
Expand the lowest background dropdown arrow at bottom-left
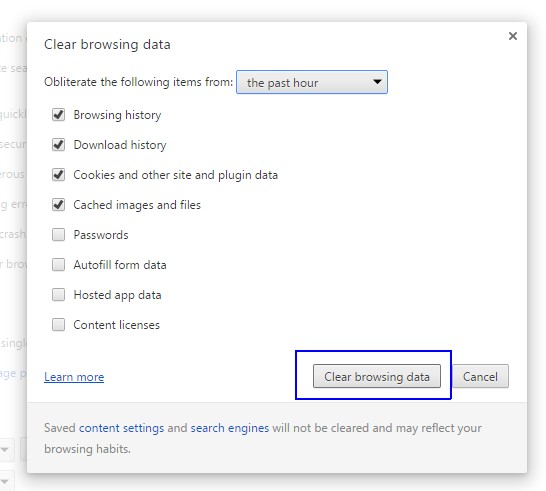pos(5,482)
